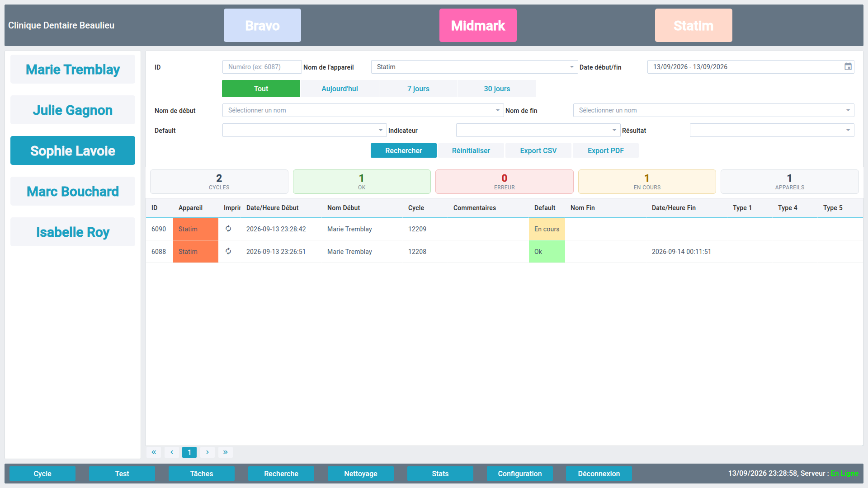Click Déconnexion to log out
The width and height of the screenshot is (868, 488).
click(x=599, y=474)
